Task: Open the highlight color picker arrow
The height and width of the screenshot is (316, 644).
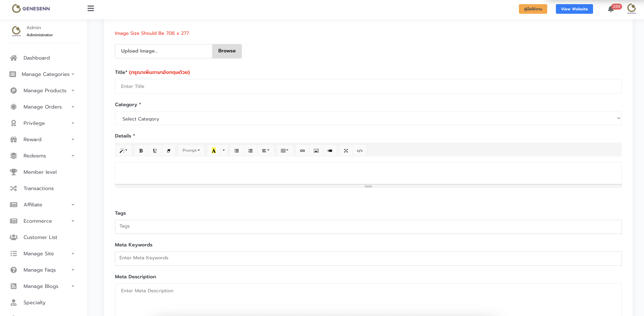Action: 224,150
